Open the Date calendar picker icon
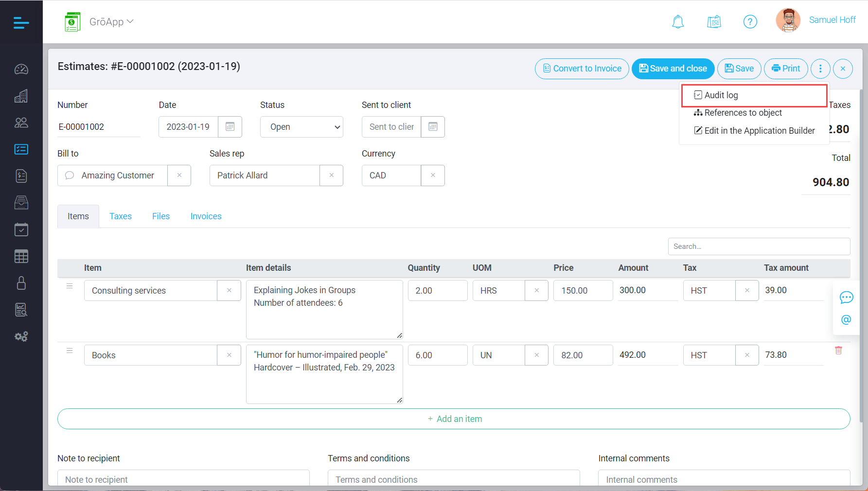The width and height of the screenshot is (868, 491). [230, 127]
